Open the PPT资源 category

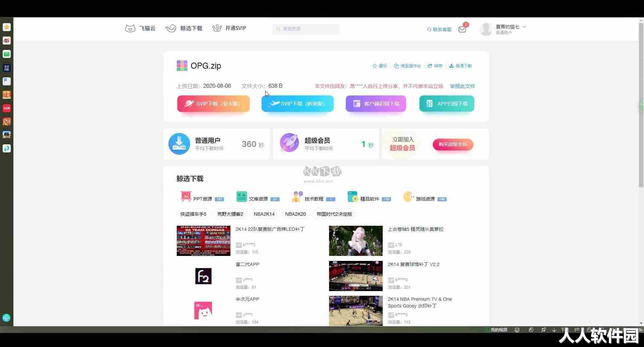(x=202, y=197)
